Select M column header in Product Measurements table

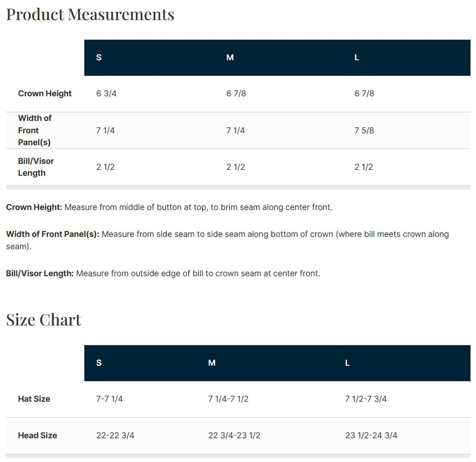coord(230,58)
